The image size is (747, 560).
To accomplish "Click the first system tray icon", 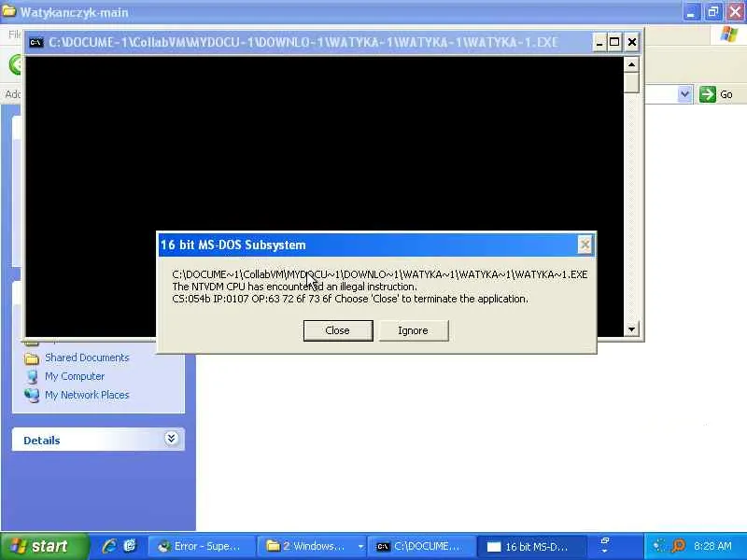I will (x=659, y=546).
